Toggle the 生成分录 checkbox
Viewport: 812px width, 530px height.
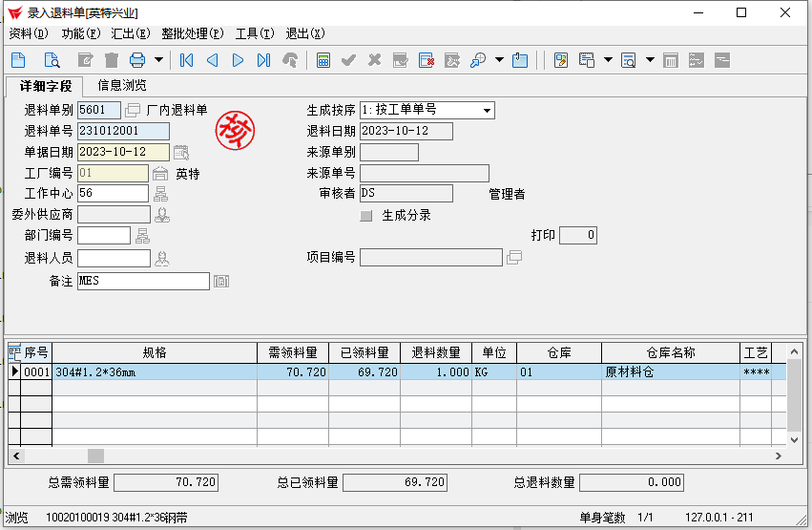click(x=366, y=216)
